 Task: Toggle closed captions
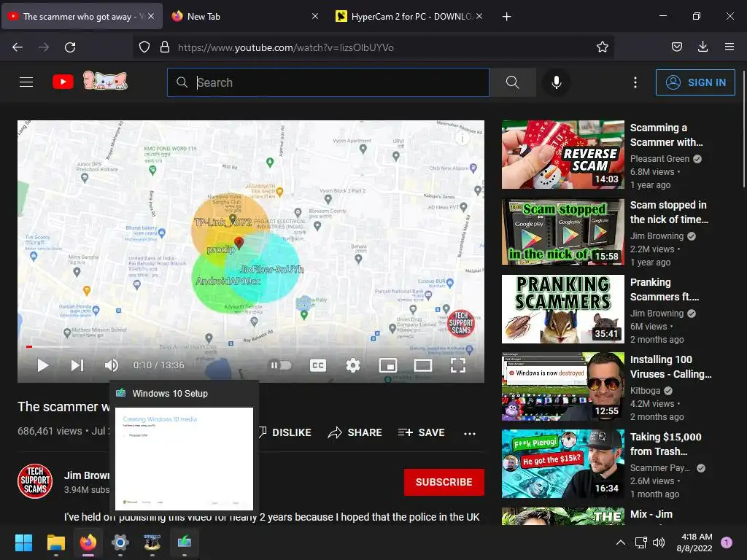click(x=318, y=365)
